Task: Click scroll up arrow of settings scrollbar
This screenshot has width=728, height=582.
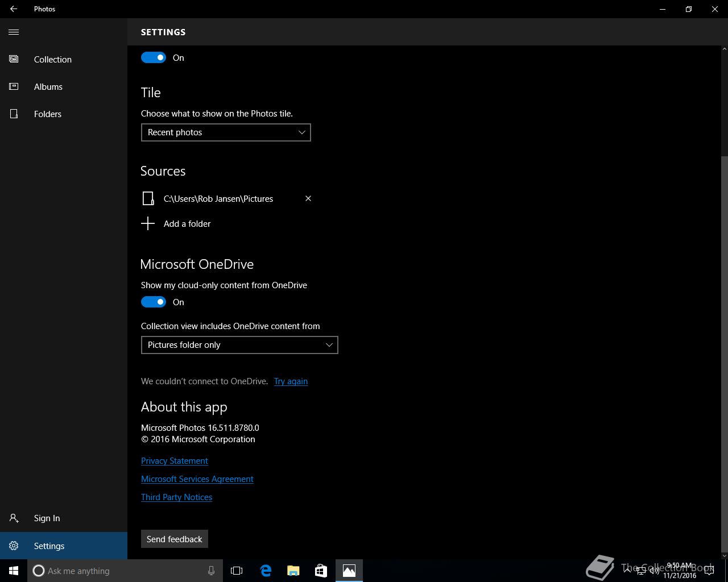Action: (x=724, y=49)
